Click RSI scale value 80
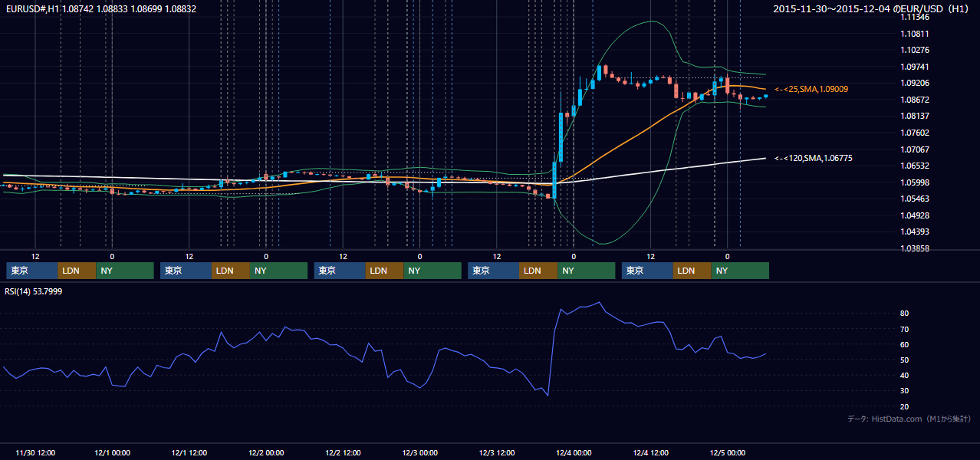 905,314
